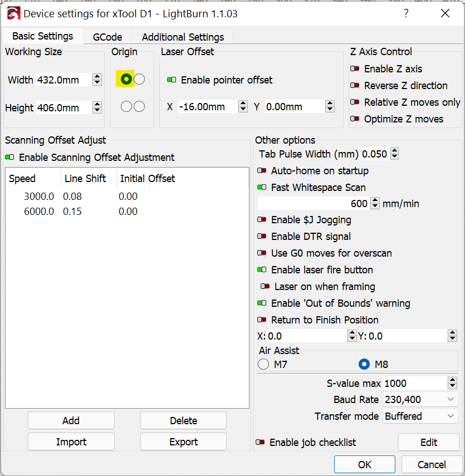Click the Import button
Viewport: 465px width, 476px height.
(x=71, y=441)
